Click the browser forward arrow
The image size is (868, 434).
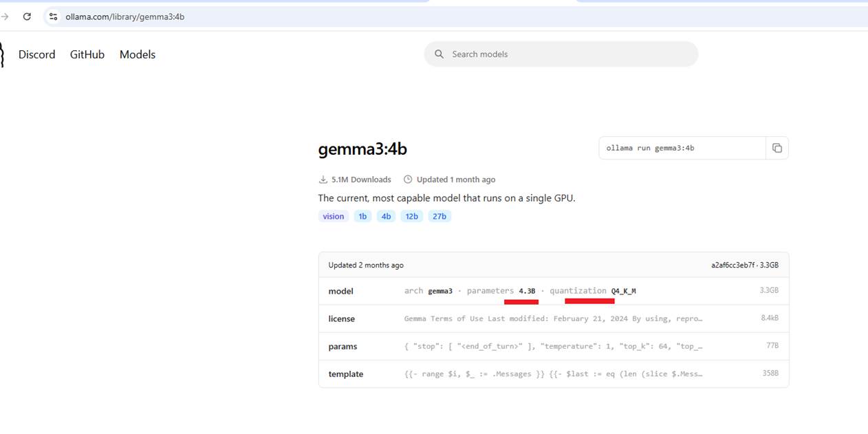[x=4, y=17]
